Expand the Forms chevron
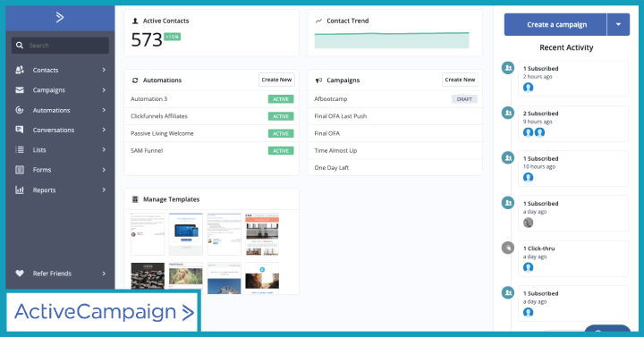This screenshot has height=337, width=644. [104, 170]
